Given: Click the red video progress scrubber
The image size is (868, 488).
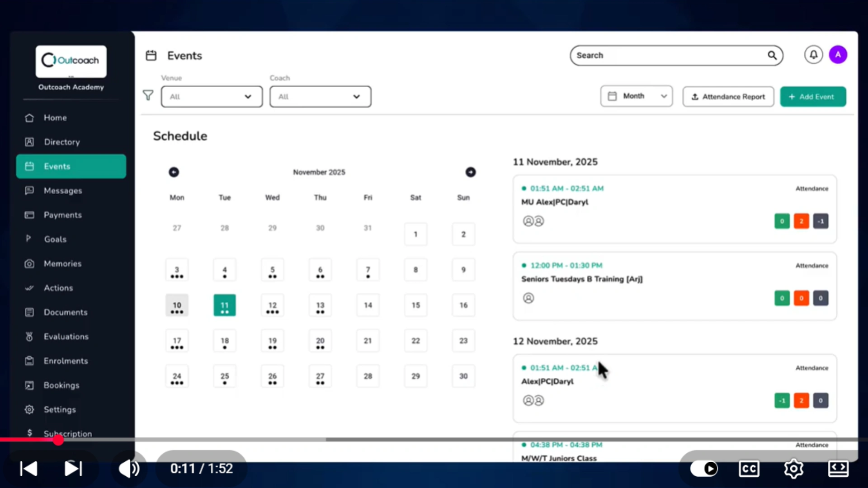Looking at the screenshot, I should pyautogui.click(x=58, y=440).
